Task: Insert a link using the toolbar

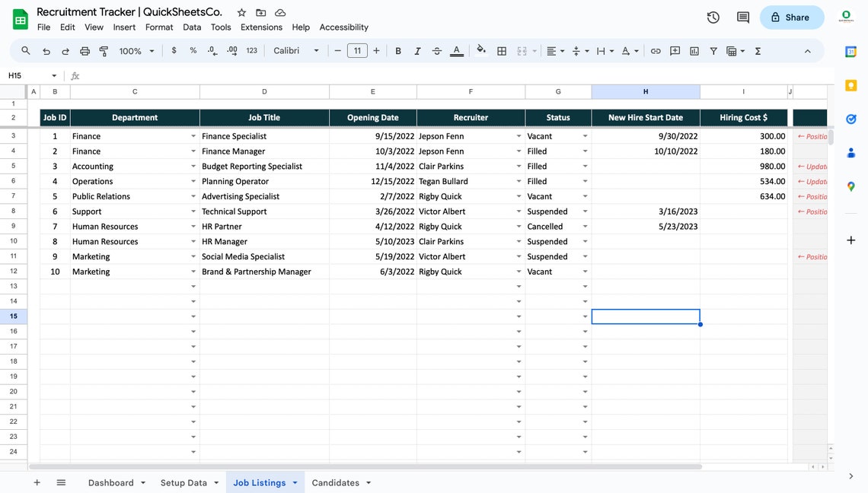Action: 656,50
